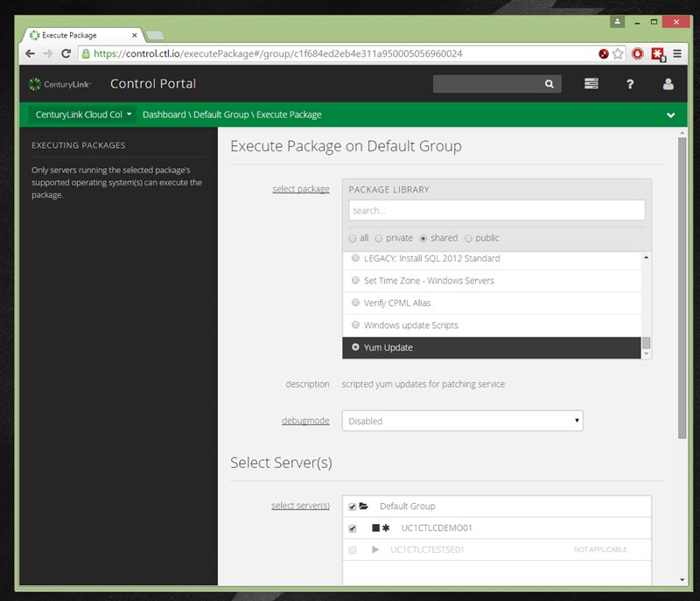Image resolution: width=700 pixels, height=601 pixels.
Task: Toggle UC1CTLCTESTSE01 server checkbox
Action: click(353, 550)
